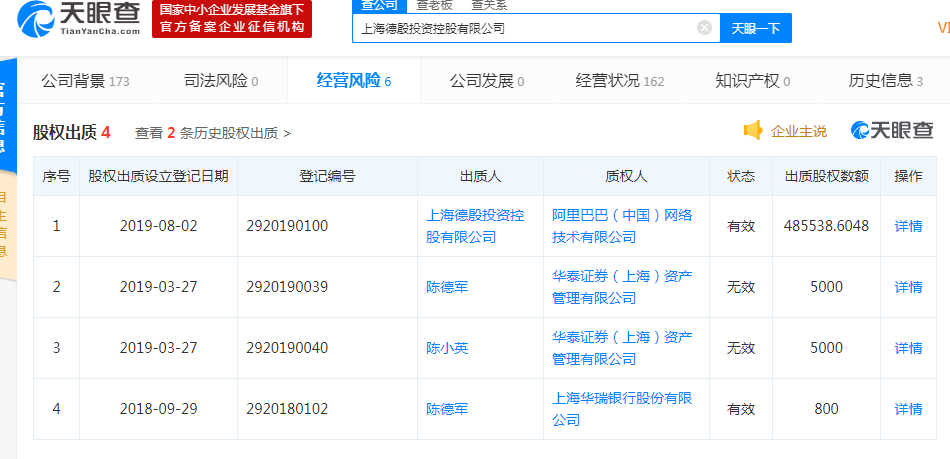
Task: Open pledgee 阿里巴巴（中国）网络技术有限公司 link
Action: [622, 226]
